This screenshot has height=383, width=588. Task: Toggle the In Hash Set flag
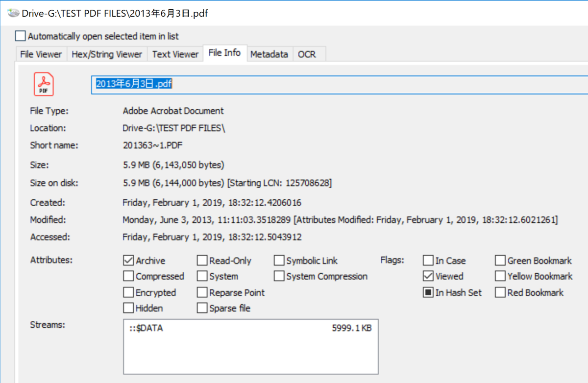[x=428, y=292]
